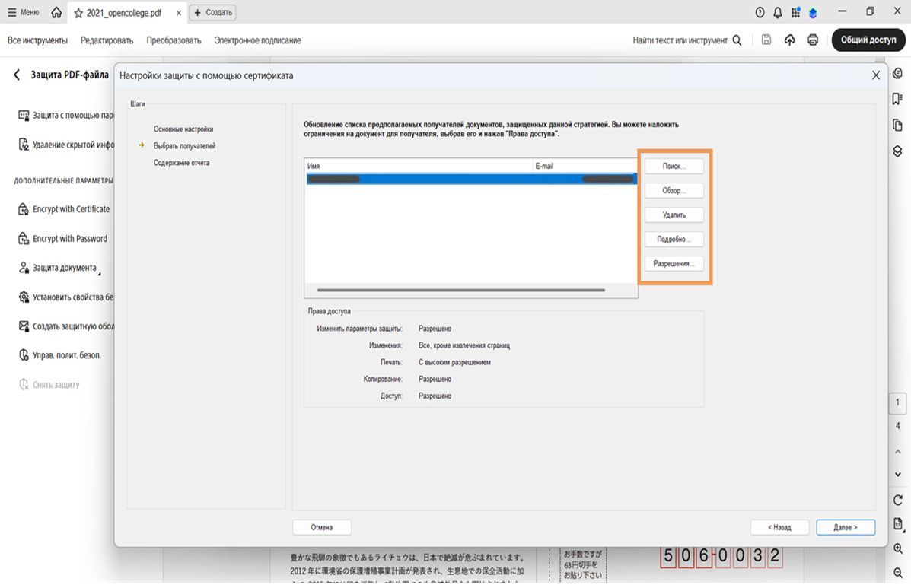Click the Подробно... button
Viewport: 911px width, 588px height.
point(674,239)
